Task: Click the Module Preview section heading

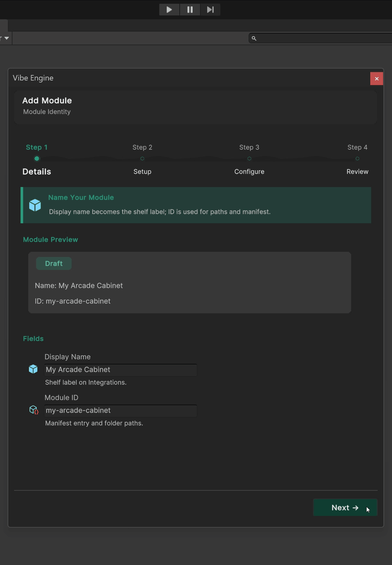Action: tap(50, 240)
